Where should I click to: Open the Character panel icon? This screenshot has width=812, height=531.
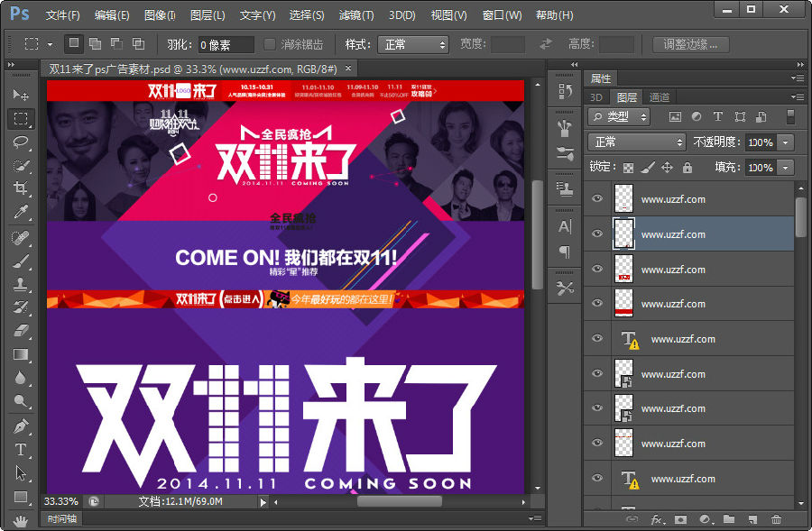pos(565,226)
